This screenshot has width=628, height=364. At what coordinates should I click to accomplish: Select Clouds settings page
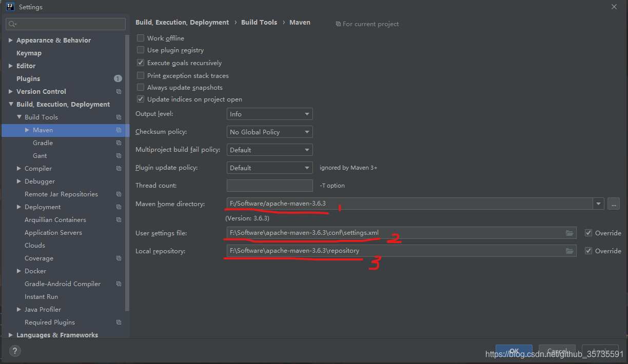coord(35,246)
